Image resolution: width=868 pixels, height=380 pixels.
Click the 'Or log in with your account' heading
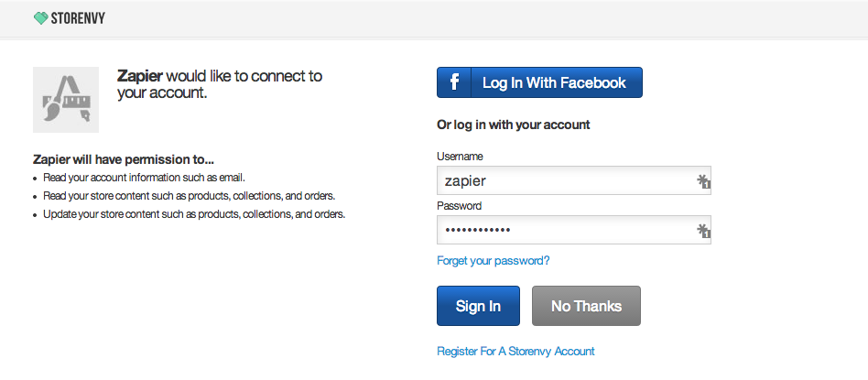click(514, 125)
